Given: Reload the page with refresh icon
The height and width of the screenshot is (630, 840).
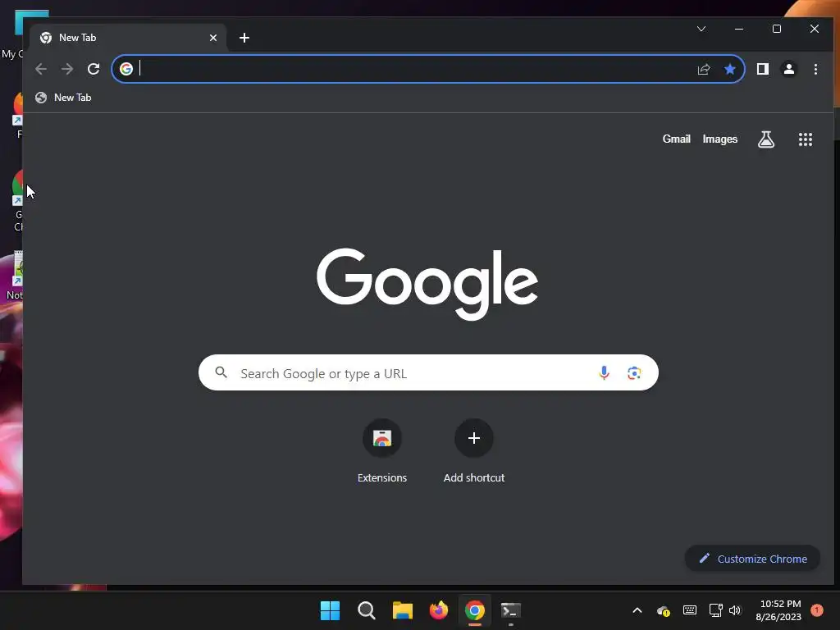Looking at the screenshot, I should coord(94,69).
